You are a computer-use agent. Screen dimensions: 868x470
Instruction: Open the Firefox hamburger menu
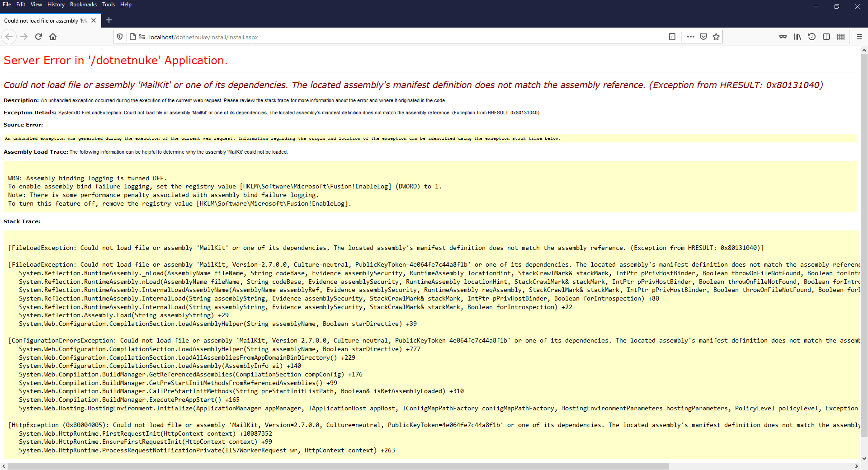[x=859, y=37]
